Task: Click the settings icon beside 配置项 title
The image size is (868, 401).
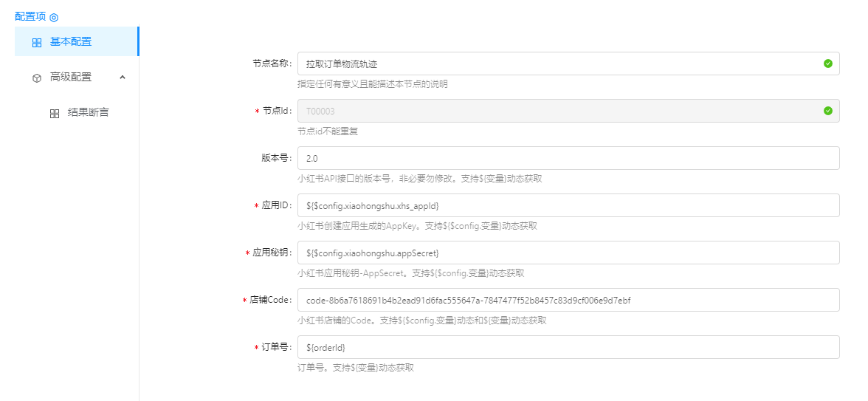Action: tap(54, 17)
